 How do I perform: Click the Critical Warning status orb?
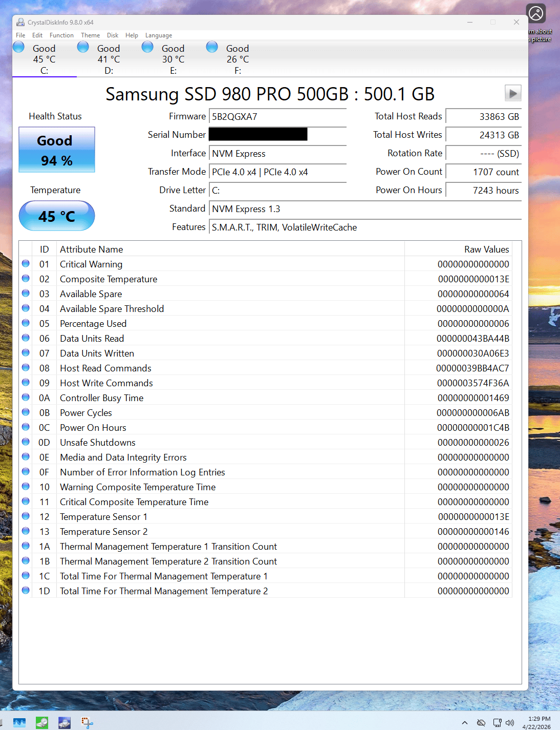point(26,264)
